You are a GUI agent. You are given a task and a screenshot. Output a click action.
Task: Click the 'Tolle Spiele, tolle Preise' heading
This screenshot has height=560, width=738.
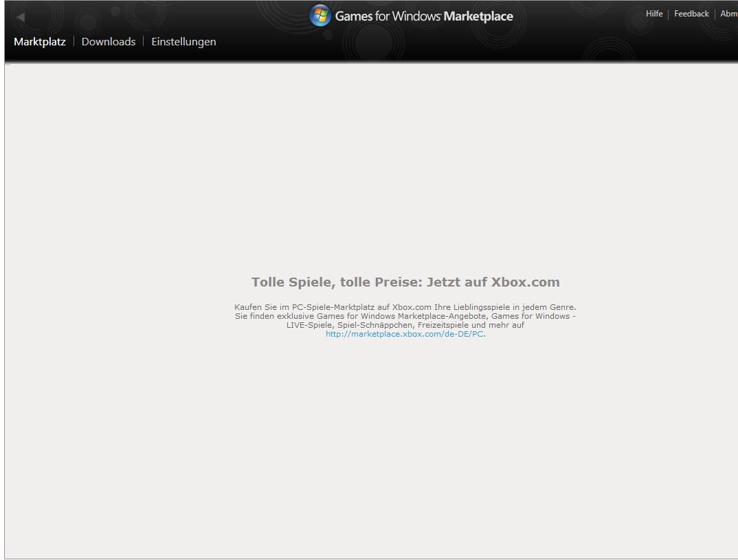pos(405,282)
